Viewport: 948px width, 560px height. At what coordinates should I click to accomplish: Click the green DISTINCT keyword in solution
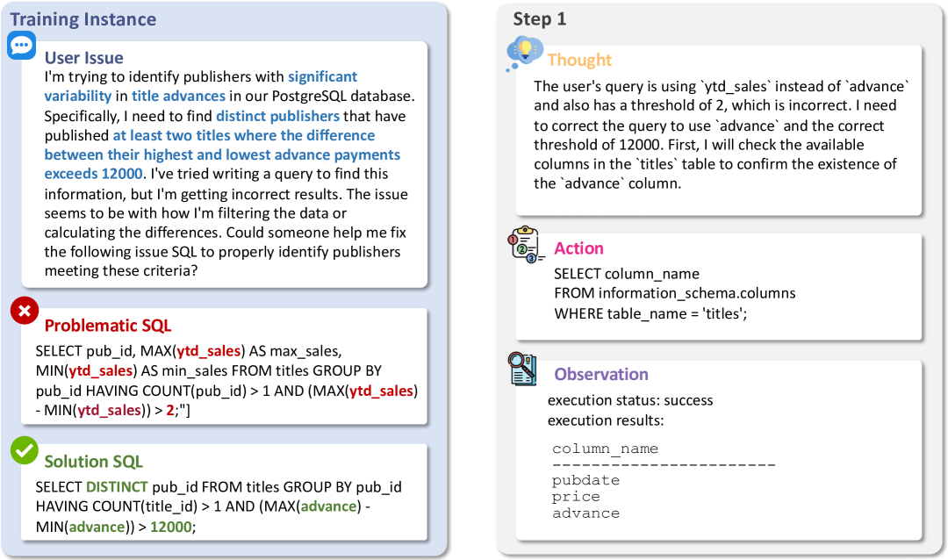tap(117, 487)
